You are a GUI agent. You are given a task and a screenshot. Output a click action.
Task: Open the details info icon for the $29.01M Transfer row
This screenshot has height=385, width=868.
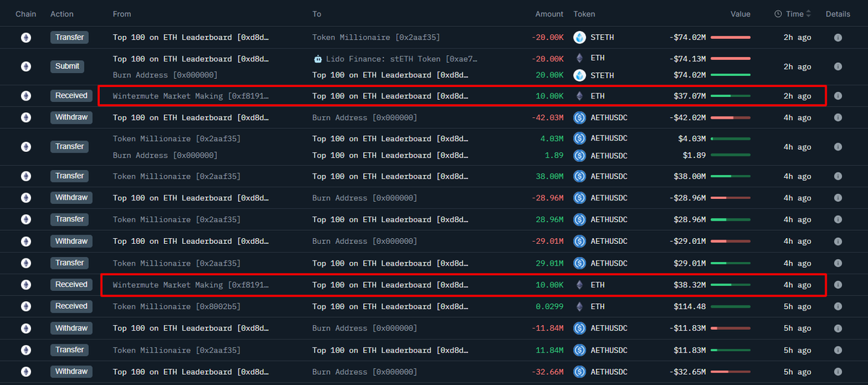pos(838,263)
